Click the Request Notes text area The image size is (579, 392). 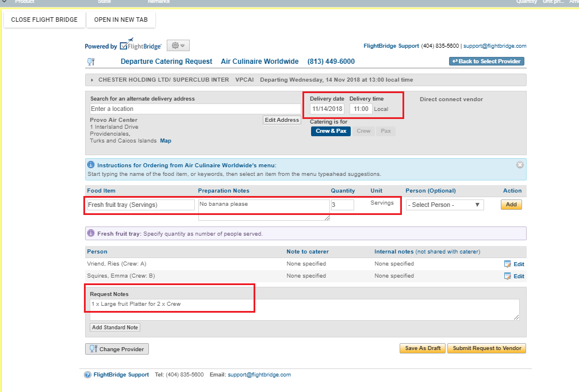tap(305, 310)
